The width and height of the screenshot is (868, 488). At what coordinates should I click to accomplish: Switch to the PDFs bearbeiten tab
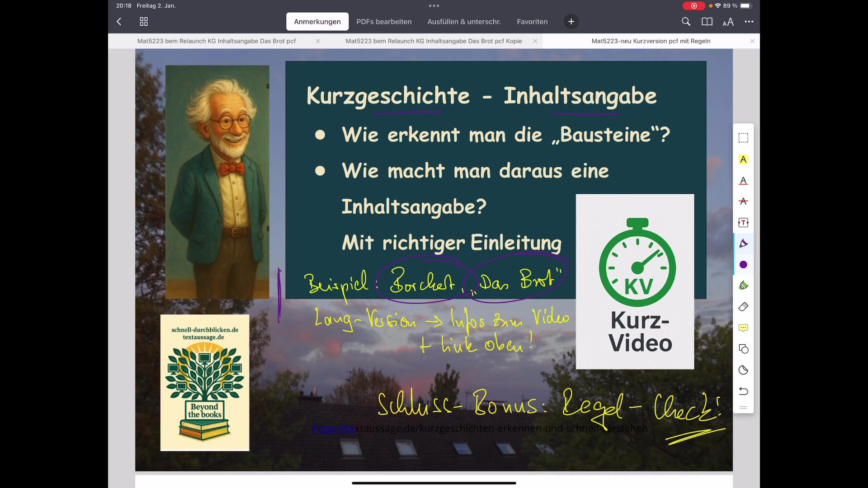[x=384, y=21]
